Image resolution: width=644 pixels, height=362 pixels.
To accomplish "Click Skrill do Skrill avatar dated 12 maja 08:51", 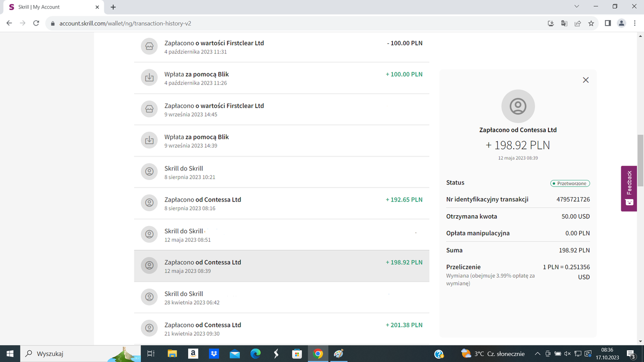I will 149,235.
